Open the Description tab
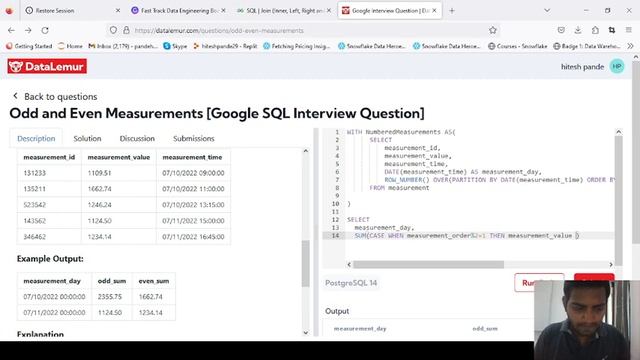This screenshot has width=640, height=360. click(x=36, y=138)
